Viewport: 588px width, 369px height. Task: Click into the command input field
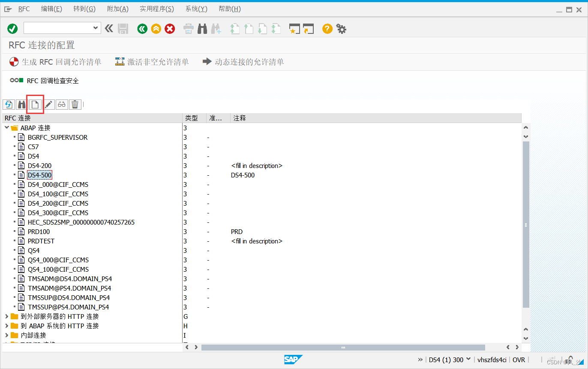tap(57, 28)
